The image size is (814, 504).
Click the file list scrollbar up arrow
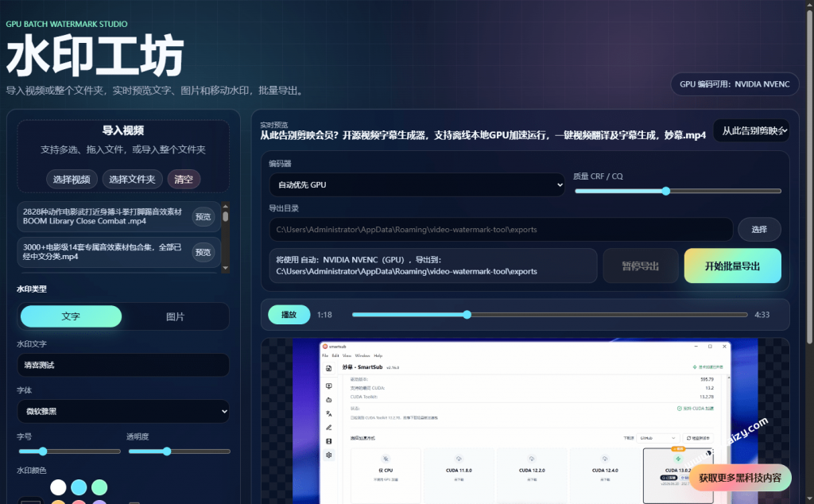pos(225,206)
